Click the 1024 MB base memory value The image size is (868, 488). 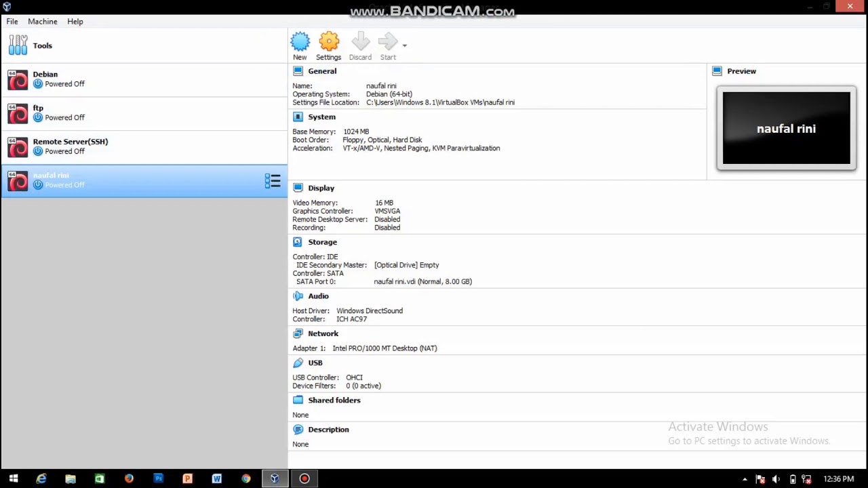coord(356,131)
